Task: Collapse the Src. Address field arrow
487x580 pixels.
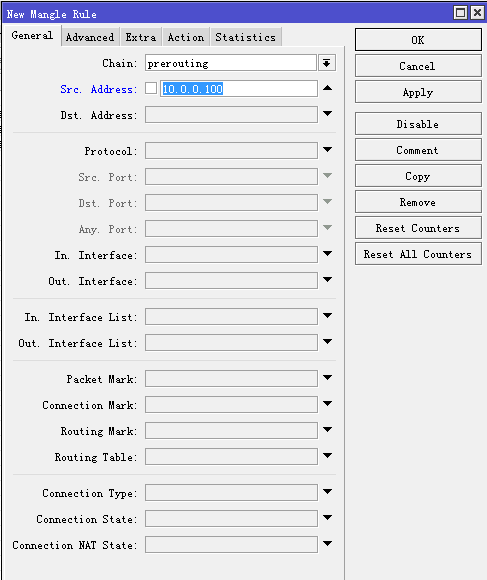Action: [x=327, y=88]
